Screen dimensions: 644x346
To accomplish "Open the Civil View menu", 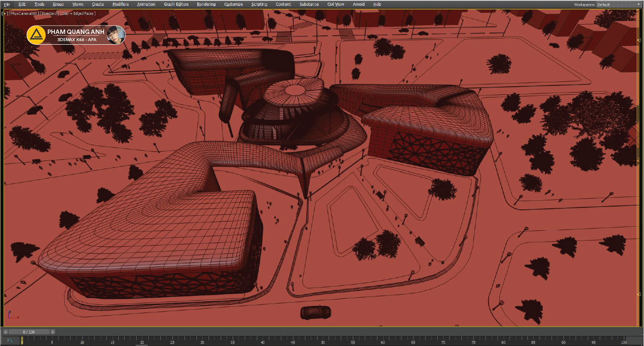I will pos(335,4).
